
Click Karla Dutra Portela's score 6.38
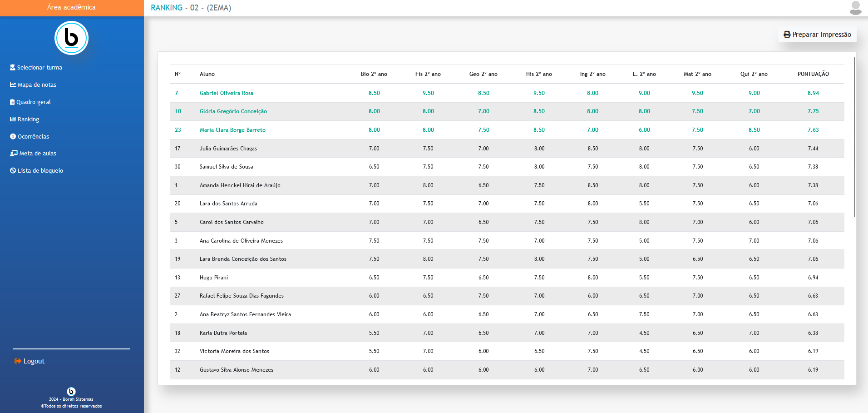tap(813, 333)
